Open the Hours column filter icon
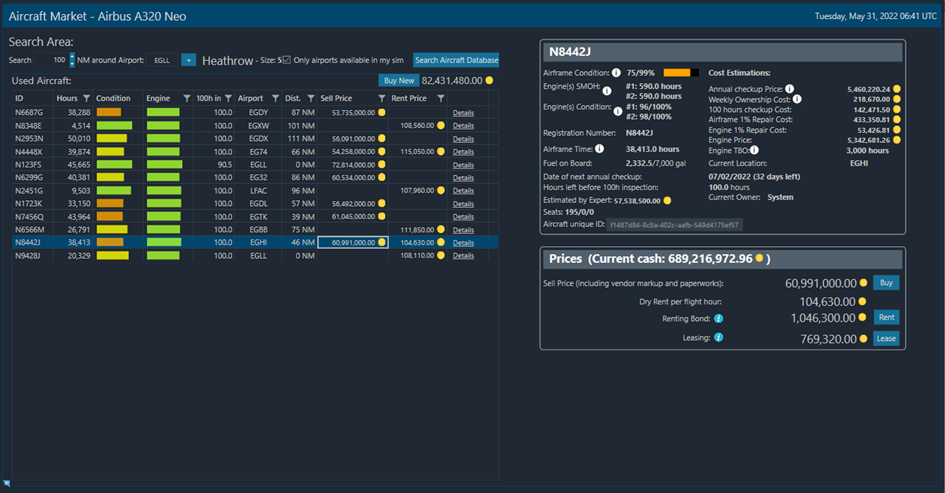This screenshot has width=945, height=493. coord(86,98)
